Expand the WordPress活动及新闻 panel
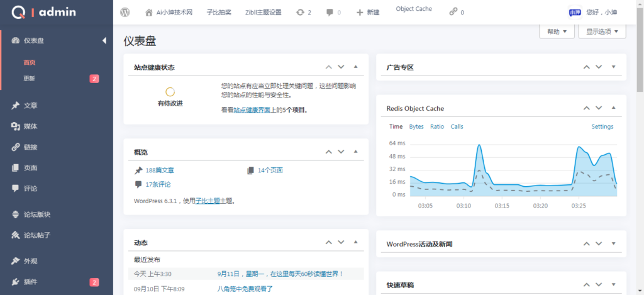Screen dimensions: 644x295 (614, 243)
